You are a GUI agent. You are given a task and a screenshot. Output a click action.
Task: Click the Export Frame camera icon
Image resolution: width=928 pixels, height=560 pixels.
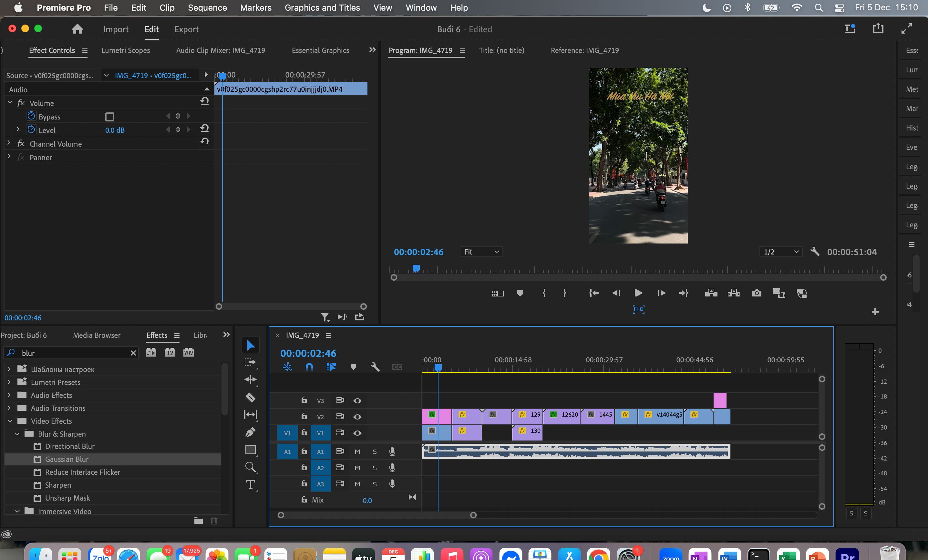click(757, 293)
